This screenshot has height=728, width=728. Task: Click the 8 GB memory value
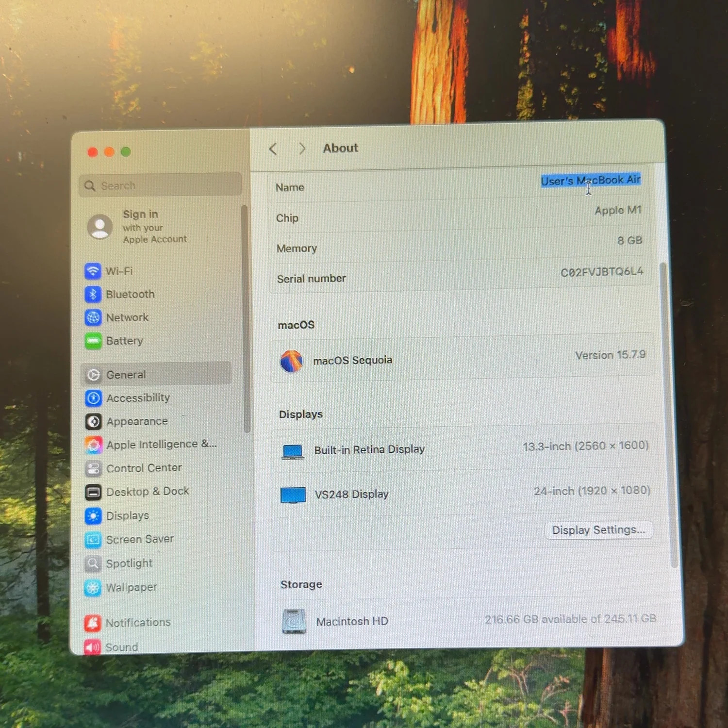click(x=629, y=240)
